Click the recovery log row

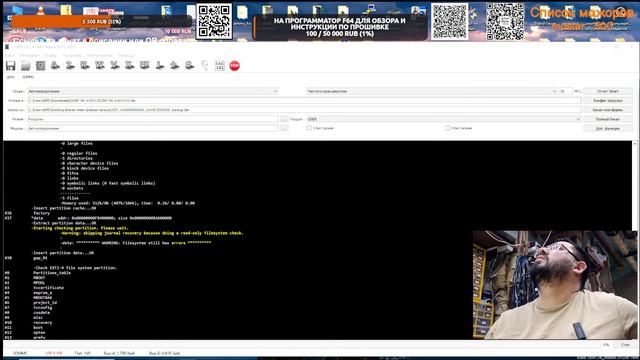tap(42, 322)
